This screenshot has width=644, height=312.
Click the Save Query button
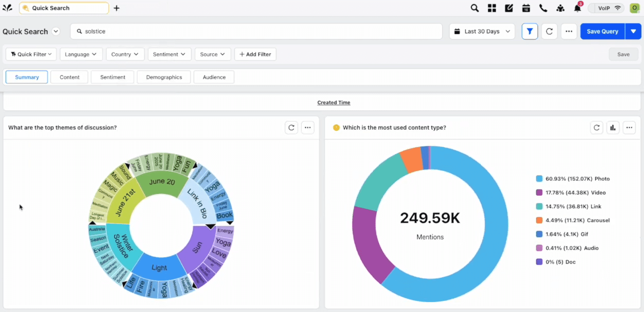[602, 31]
